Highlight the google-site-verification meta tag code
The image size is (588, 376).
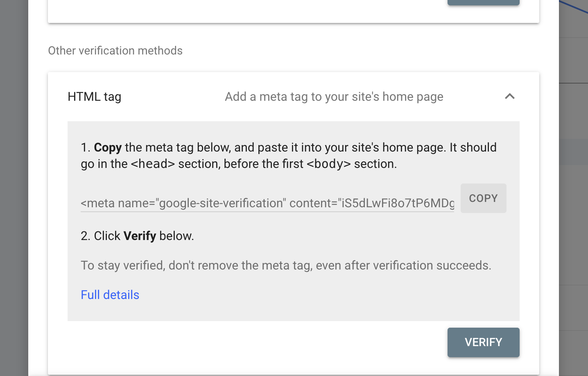[266, 203]
